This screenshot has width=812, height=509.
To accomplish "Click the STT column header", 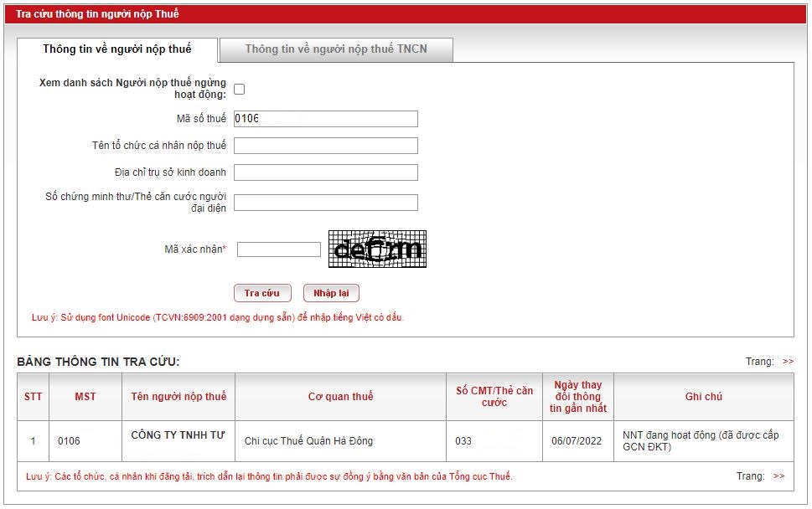I will [33, 397].
